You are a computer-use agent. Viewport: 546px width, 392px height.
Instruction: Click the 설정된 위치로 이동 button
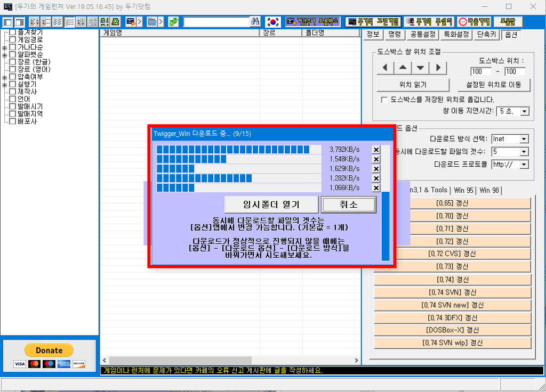tap(493, 85)
